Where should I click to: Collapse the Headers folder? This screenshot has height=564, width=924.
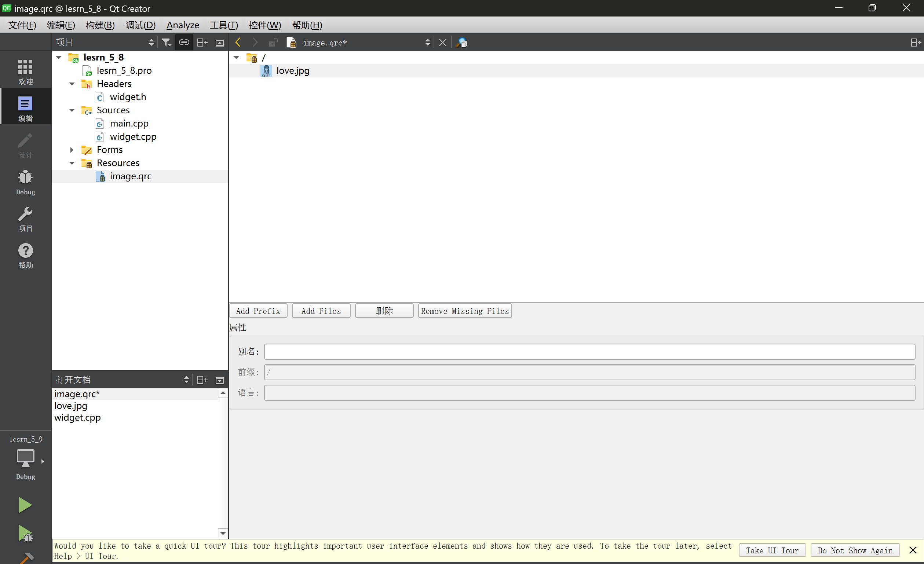[72, 84]
